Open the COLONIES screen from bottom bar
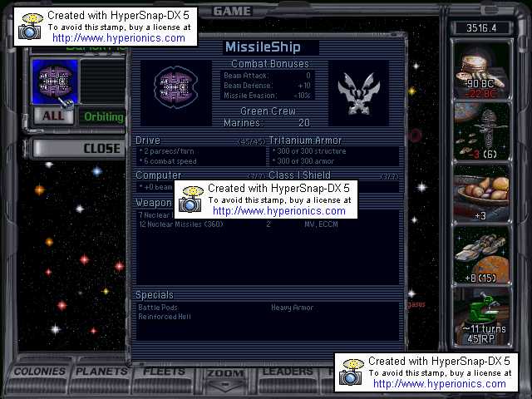 pos(40,372)
